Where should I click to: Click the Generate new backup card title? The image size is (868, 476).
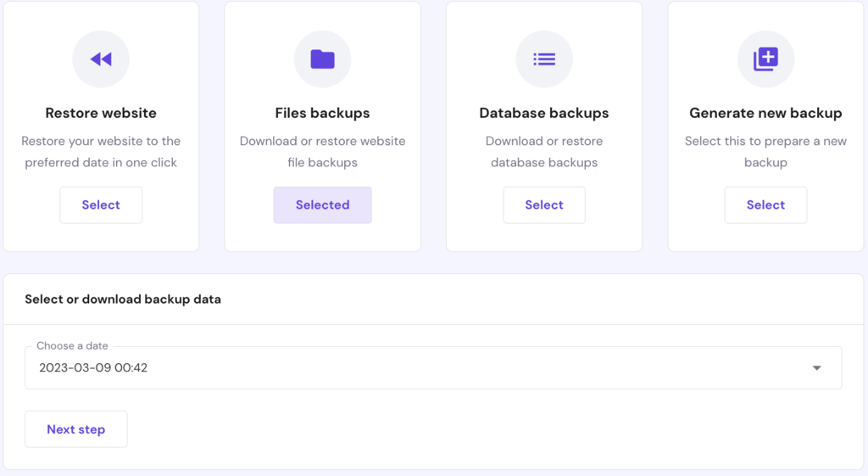(x=765, y=113)
